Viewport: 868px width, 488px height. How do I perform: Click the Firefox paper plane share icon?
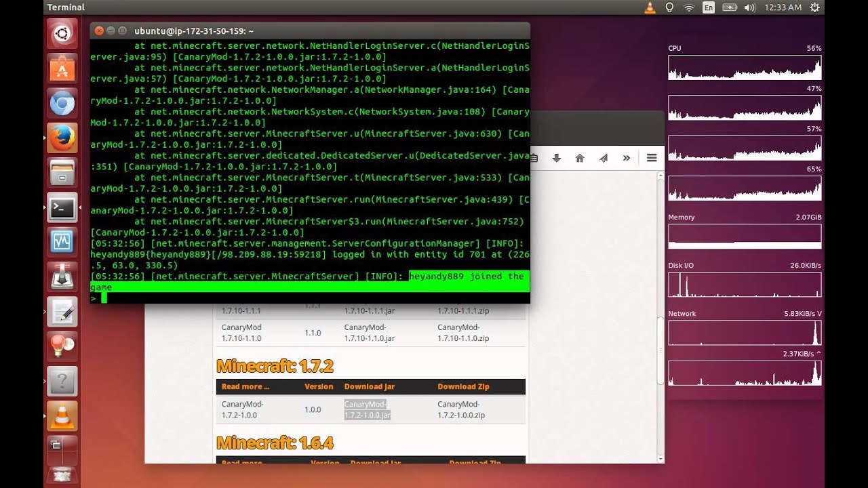coord(603,158)
